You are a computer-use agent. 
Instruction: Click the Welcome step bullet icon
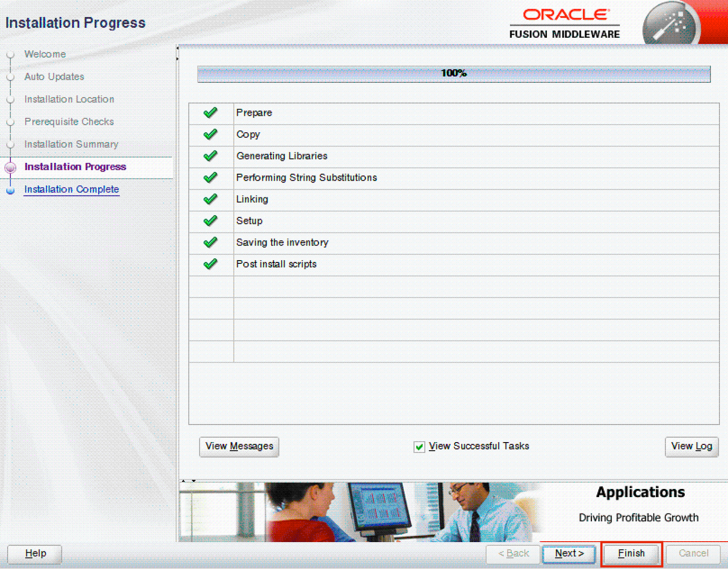[10, 55]
